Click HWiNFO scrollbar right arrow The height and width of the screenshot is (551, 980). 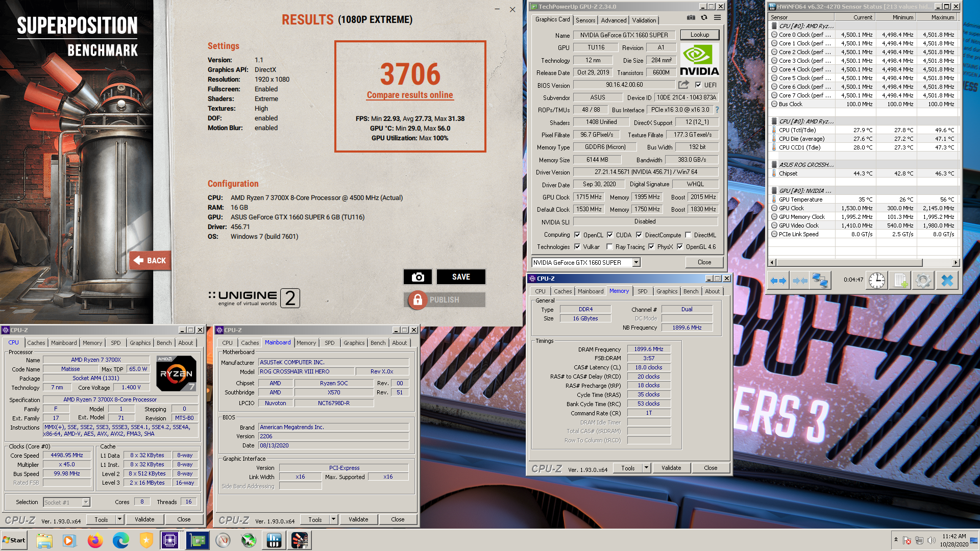coord(956,262)
